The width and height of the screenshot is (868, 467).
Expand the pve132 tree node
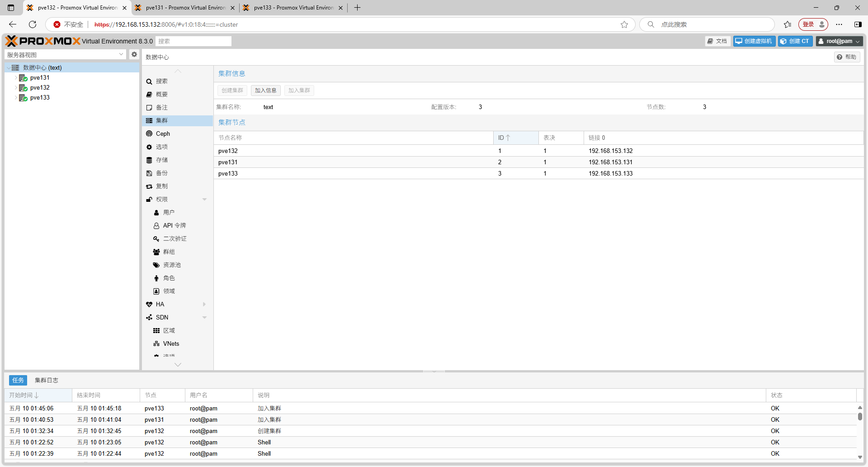click(x=16, y=88)
